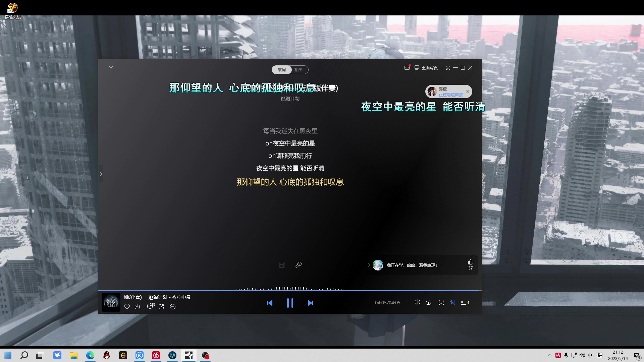
Task: Enable desktop lyrics with the 词 icon
Action: 453,302
